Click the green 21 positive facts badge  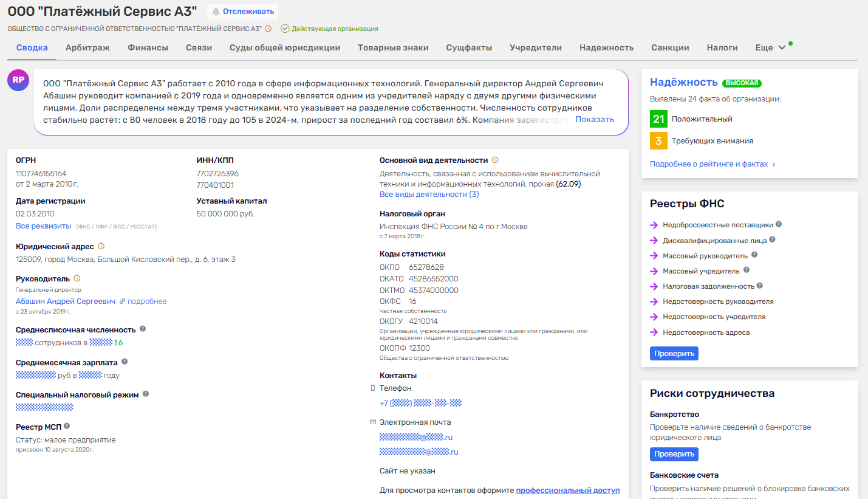658,119
